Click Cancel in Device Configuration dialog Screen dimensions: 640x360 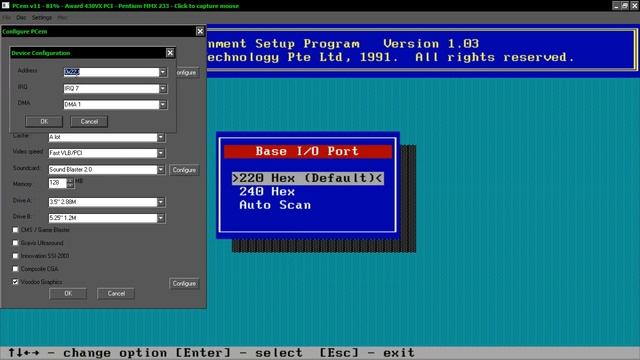click(89, 122)
